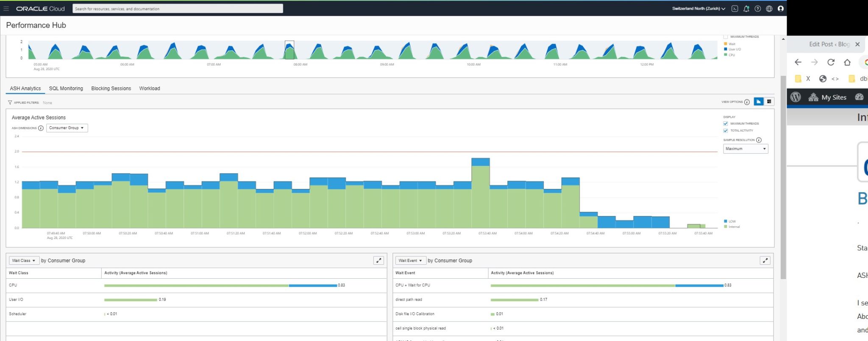Screen dimensions: 868x341
Task: Expand the Wait Event dropdown
Action: click(410, 261)
